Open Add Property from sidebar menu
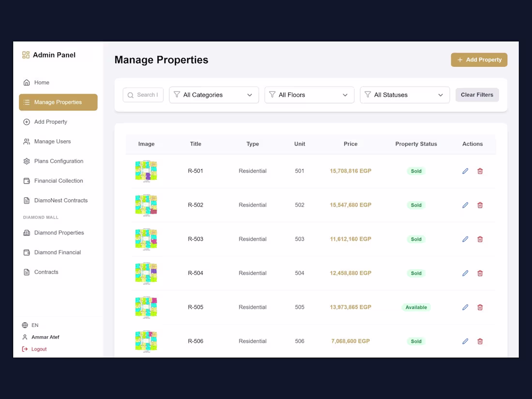 click(58, 122)
